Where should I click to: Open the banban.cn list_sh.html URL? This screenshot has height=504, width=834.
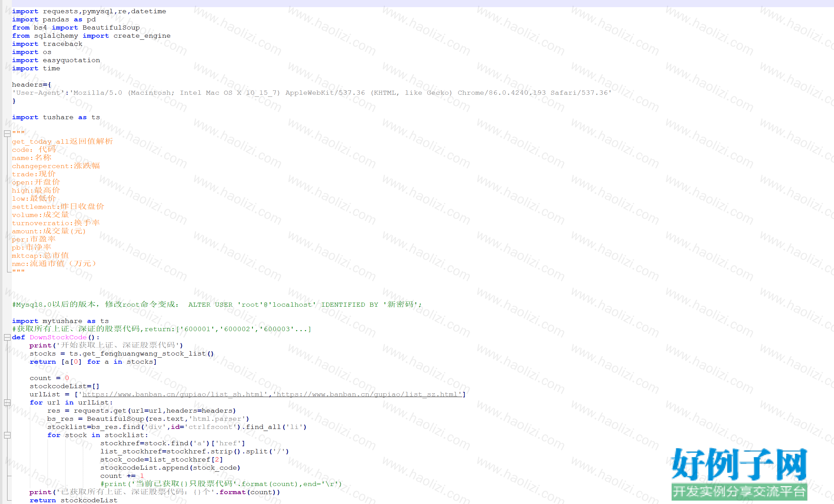[x=173, y=394]
